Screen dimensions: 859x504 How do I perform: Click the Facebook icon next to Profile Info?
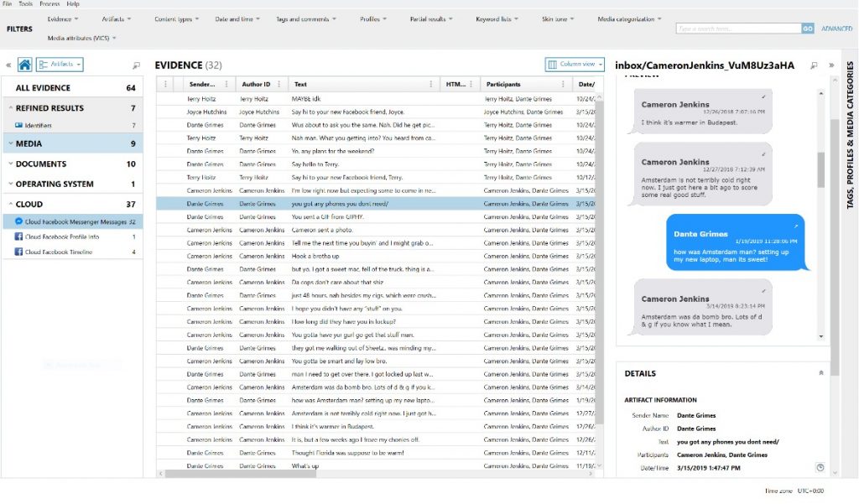coord(18,236)
